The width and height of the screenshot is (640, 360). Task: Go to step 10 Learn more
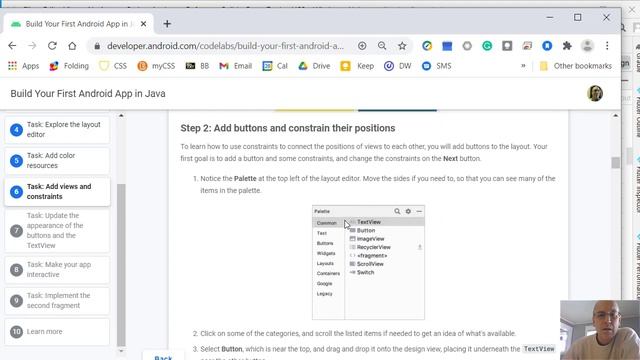[x=57, y=331]
